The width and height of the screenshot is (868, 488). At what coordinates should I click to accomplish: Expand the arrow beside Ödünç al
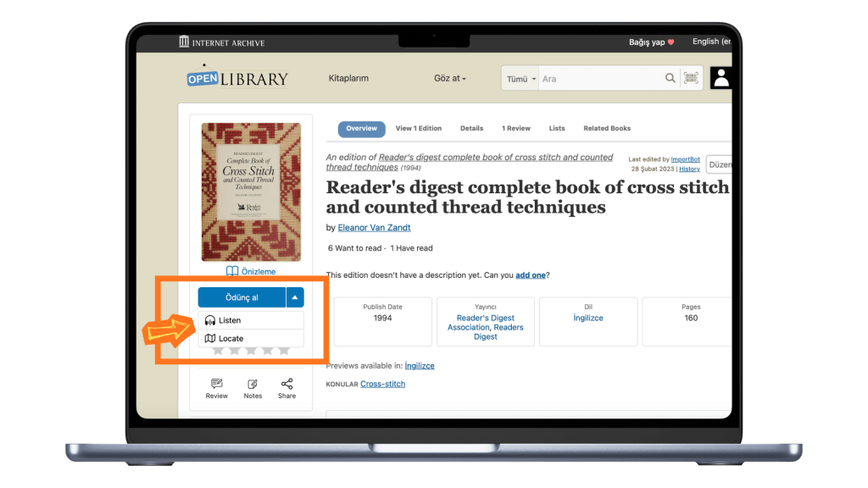tap(295, 297)
